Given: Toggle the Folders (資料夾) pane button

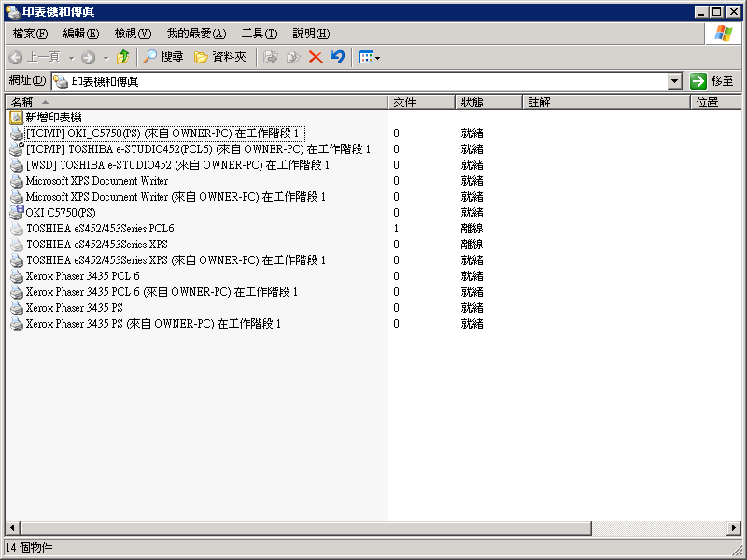Looking at the screenshot, I should pos(220,57).
